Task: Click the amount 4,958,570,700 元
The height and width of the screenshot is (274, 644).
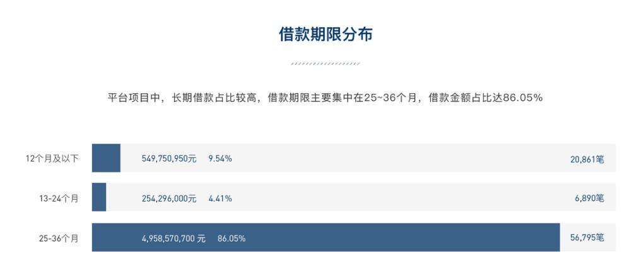Action: click(173, 238)
